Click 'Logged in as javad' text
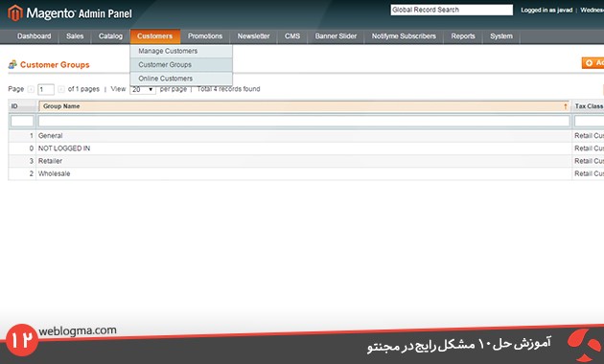Screen dimensions: 604x364 click(546, 11)
